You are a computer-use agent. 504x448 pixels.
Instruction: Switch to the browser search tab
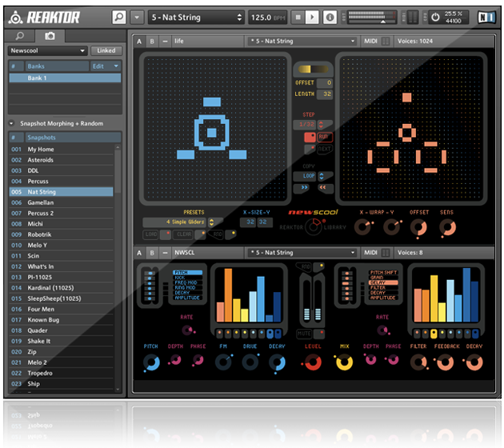[20, 36]
